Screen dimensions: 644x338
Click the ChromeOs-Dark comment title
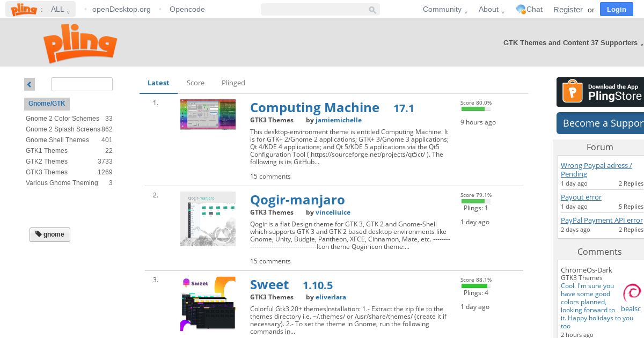pos(587,270)
